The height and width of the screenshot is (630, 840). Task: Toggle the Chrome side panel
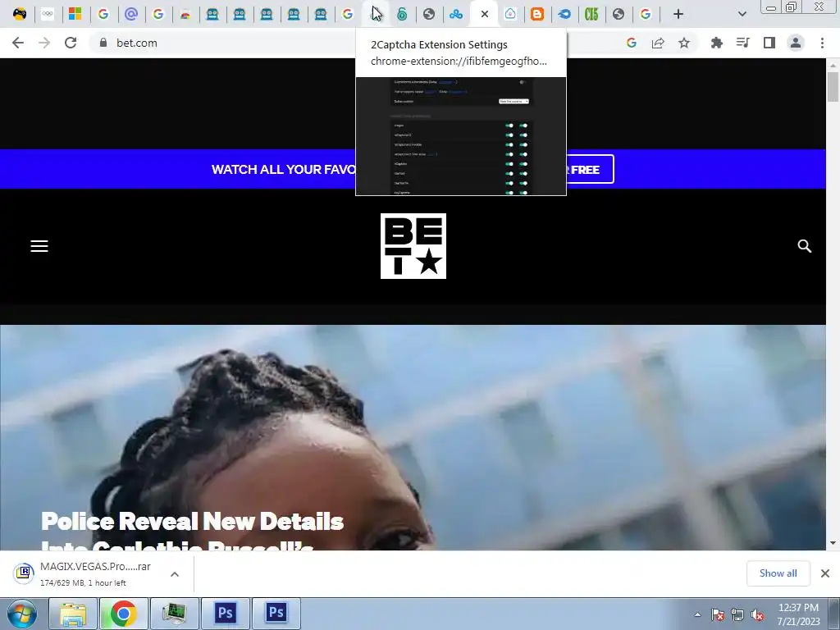coord(769,43)
